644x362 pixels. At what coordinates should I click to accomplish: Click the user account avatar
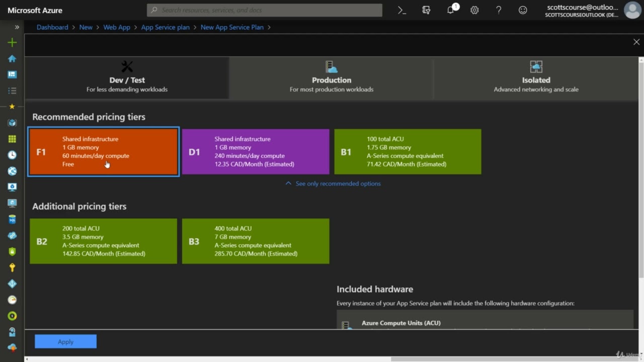632,10
